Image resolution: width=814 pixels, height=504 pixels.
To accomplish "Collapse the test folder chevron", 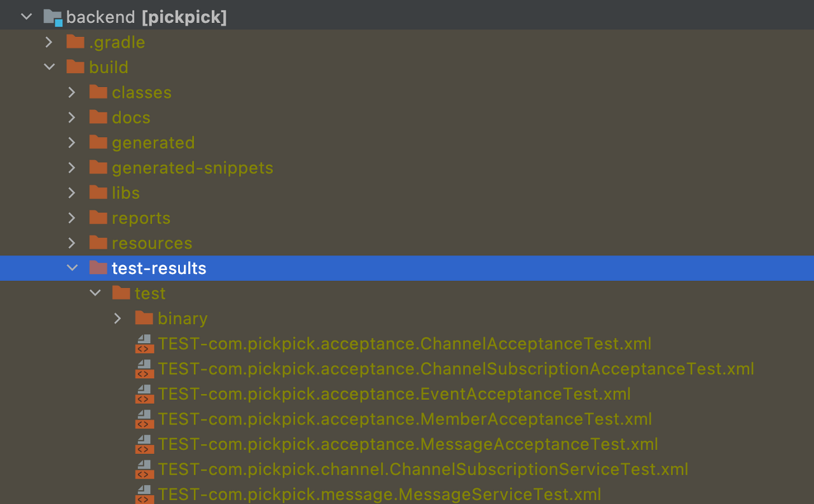I will 95,294.
